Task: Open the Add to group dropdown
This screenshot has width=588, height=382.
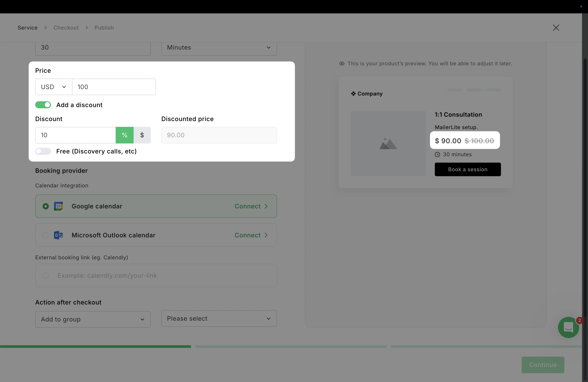Action: pos(93,319)
